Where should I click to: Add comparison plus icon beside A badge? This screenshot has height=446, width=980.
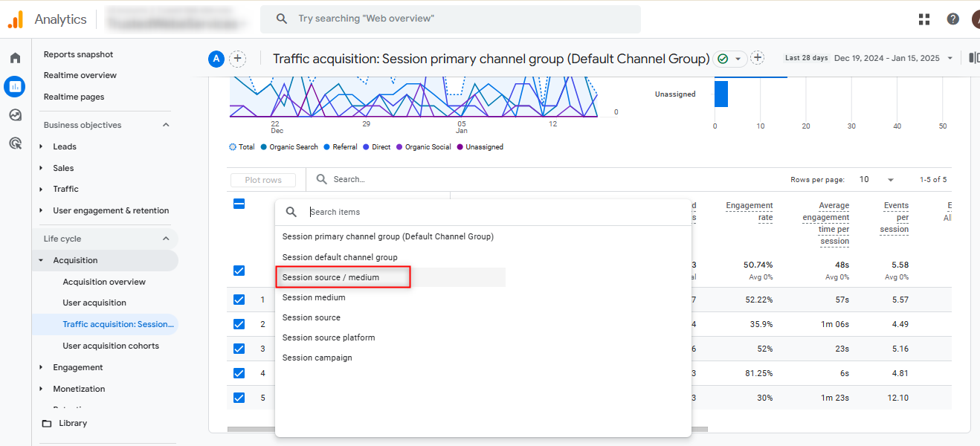point(237,59)
